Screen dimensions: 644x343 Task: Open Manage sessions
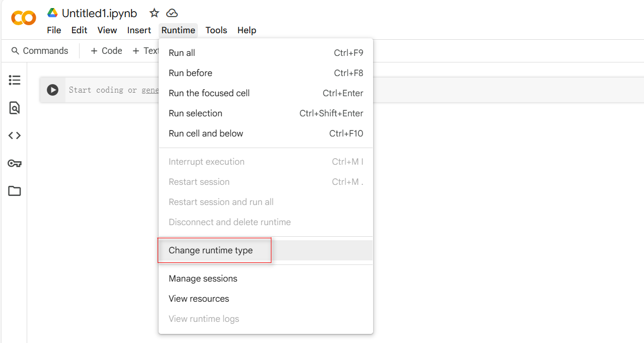pyautogui.click(x=266, y=279)
